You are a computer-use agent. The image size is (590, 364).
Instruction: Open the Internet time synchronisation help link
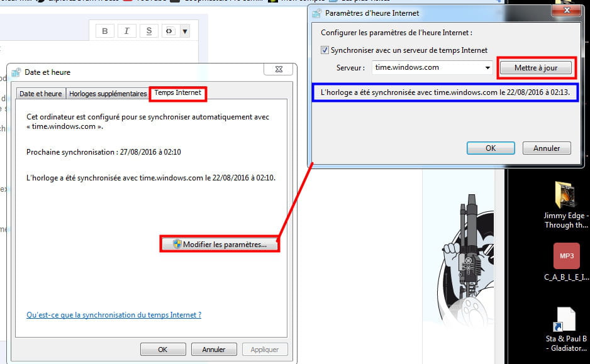coord(114,315)
